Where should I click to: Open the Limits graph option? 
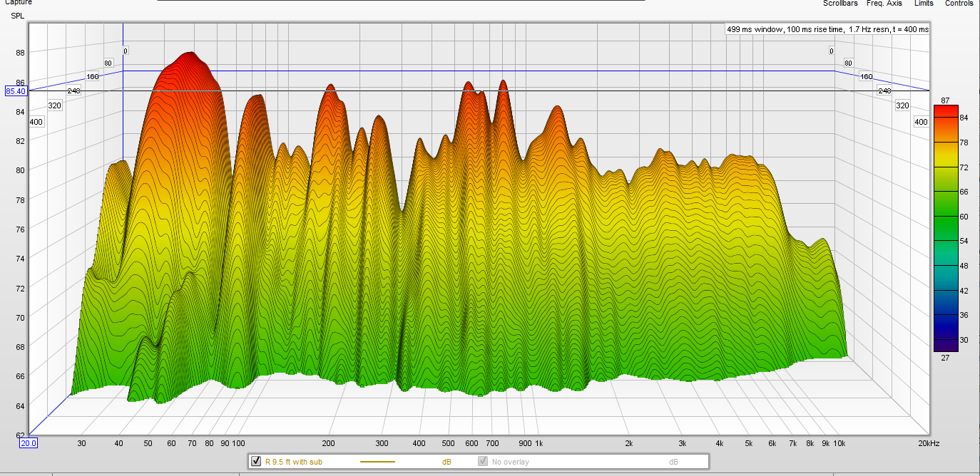[924, 4]
